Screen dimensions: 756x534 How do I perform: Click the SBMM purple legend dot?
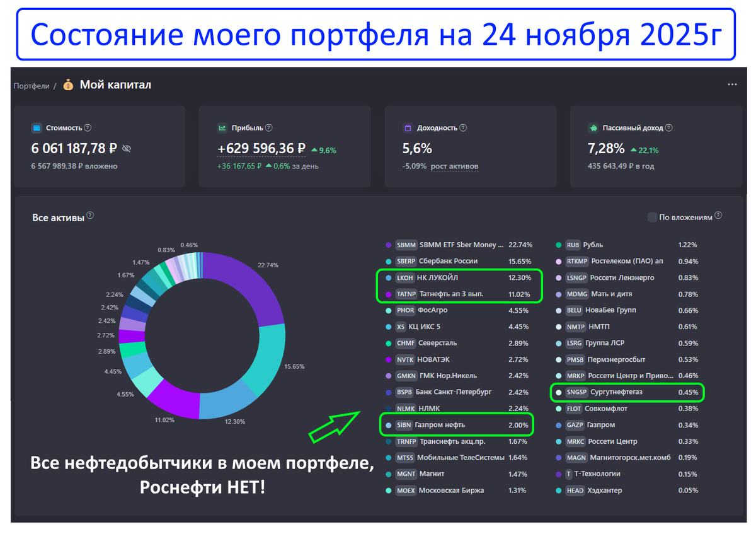pos(388,245)
